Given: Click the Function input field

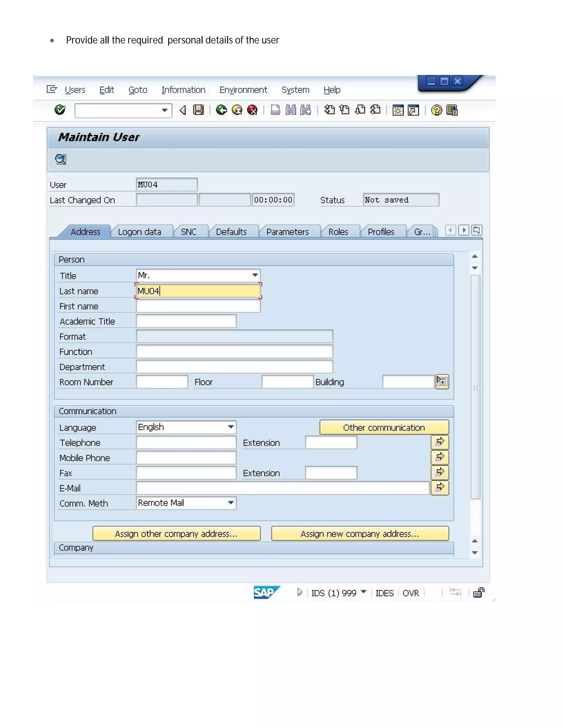Looking at the screenshot, I should pos(234,351).
